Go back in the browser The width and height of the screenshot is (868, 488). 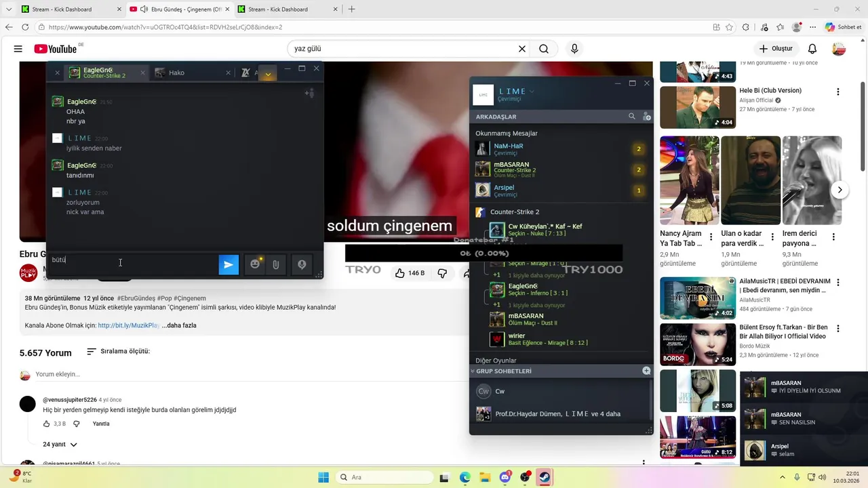[x=9, y=27]
